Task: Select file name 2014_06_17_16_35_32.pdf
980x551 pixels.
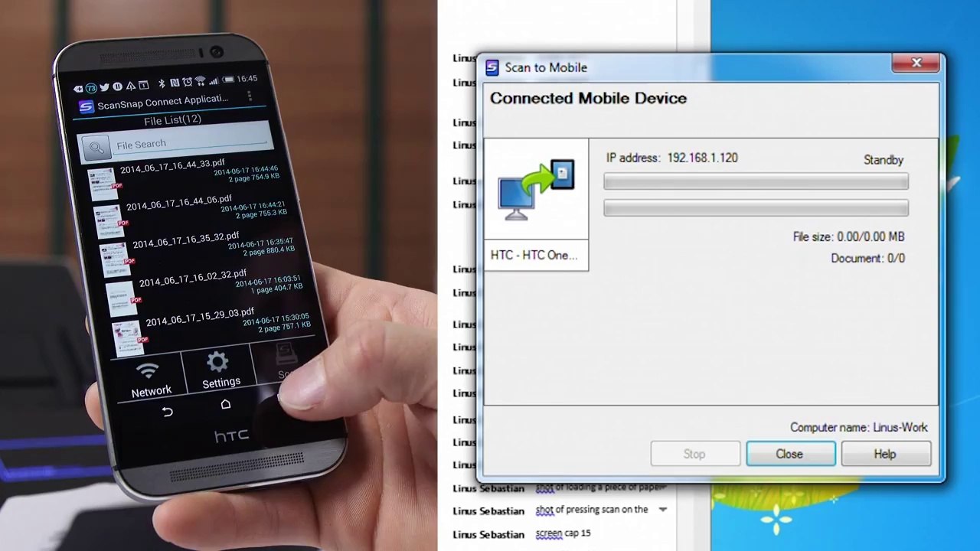Action: tap(186, 240)
